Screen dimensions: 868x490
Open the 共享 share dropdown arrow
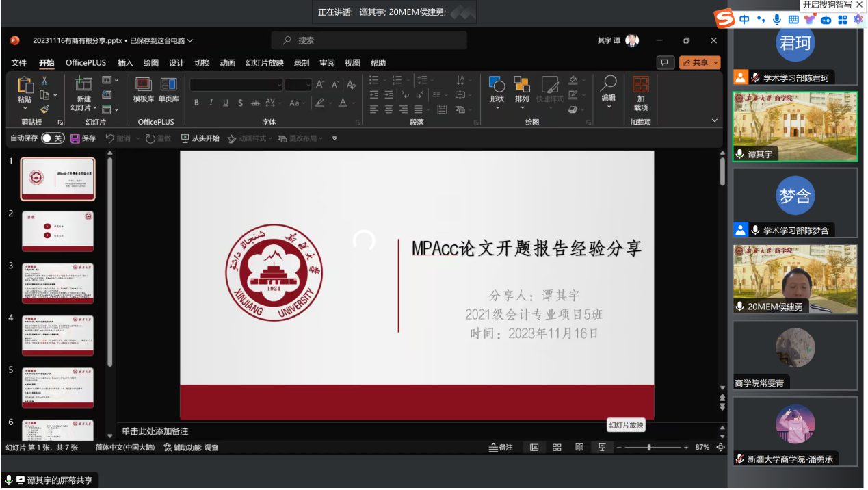[716, 62]
